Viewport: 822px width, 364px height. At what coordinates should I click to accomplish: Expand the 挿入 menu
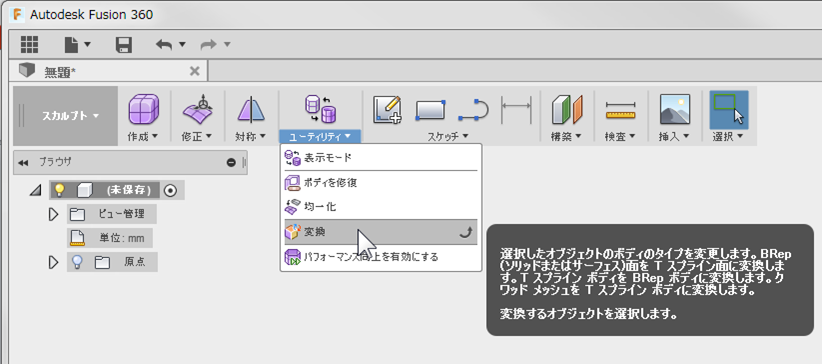(675, 136)
